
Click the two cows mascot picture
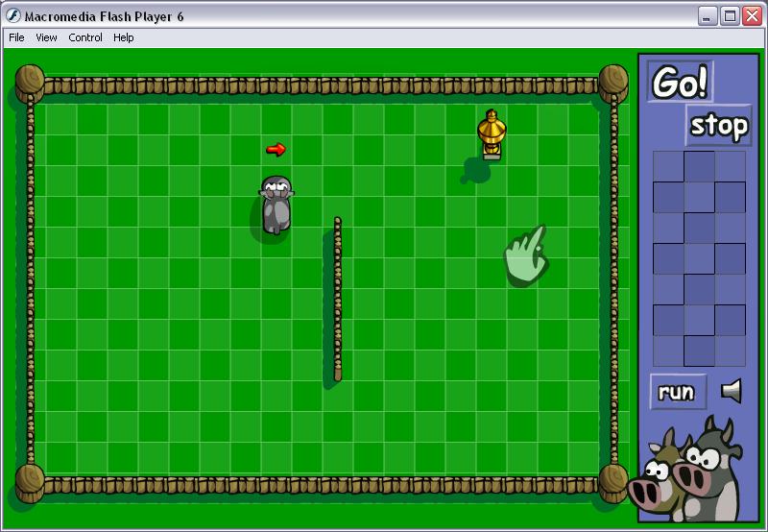686,469
